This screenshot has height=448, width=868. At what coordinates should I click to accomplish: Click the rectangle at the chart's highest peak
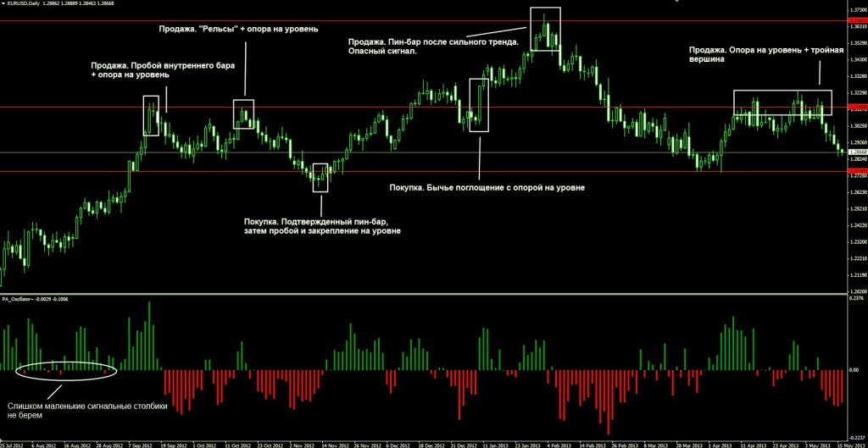pyautogui.click(x=546, y=30)
